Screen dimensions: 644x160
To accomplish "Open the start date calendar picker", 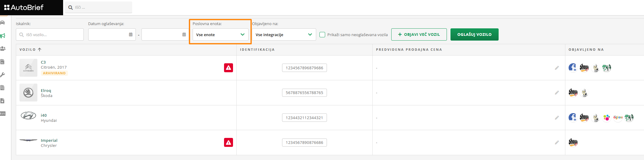I will point(131,35).
